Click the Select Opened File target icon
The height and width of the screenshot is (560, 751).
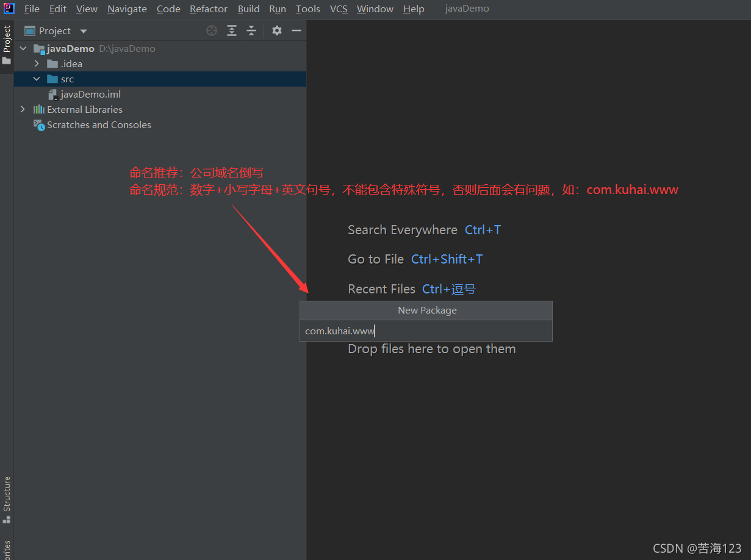(212, 31)
